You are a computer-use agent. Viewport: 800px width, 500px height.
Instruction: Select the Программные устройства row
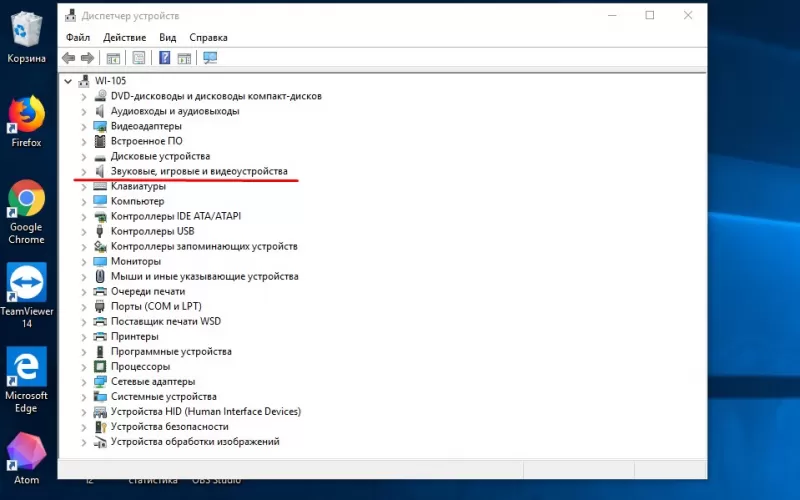[171, 352]
